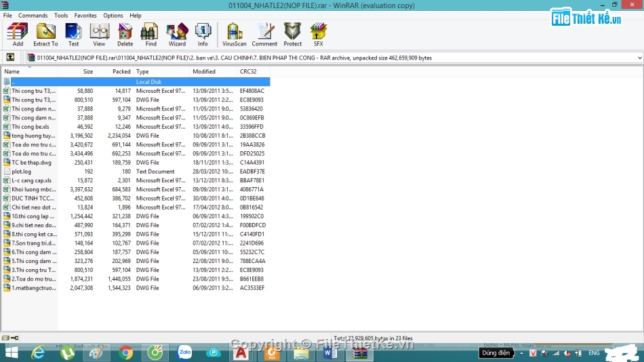Select '3.Thi cong tru T...' file
This screenshot has width=644, height=362.
click(x=34, y=270)
